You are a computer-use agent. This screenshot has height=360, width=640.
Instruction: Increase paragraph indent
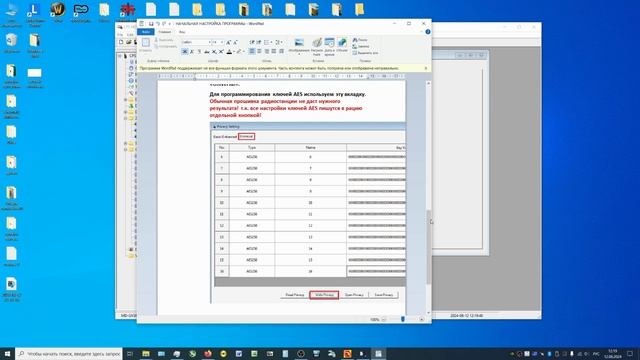[x=259, y=42]
